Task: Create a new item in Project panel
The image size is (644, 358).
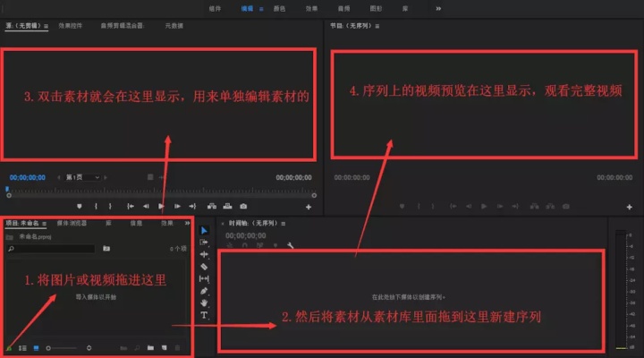Action: [x=165, y=348]
